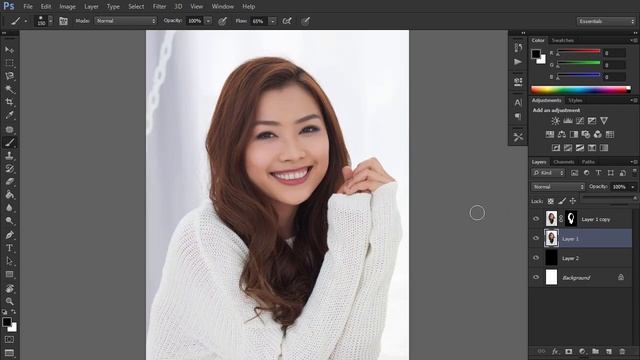
Task: Hide Layer 1 with its eye icon
Action: [x=536, y=238]
